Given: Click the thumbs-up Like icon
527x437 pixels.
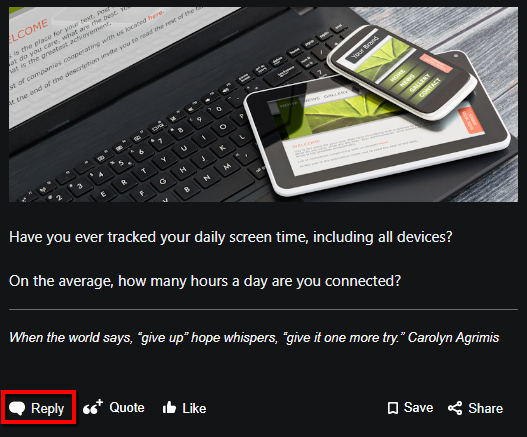Looking at the screenshot, I should tap(169, 407).
